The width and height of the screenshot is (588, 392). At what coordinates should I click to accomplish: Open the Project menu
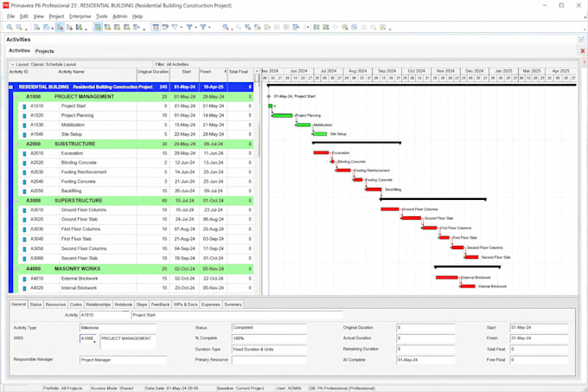click(x=56, y=16)
